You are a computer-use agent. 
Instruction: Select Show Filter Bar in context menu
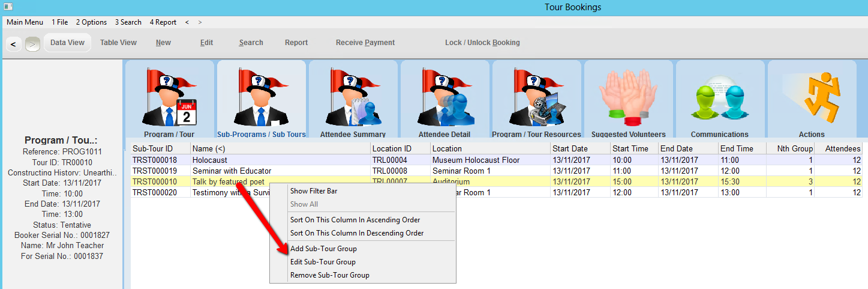(315, 191)
